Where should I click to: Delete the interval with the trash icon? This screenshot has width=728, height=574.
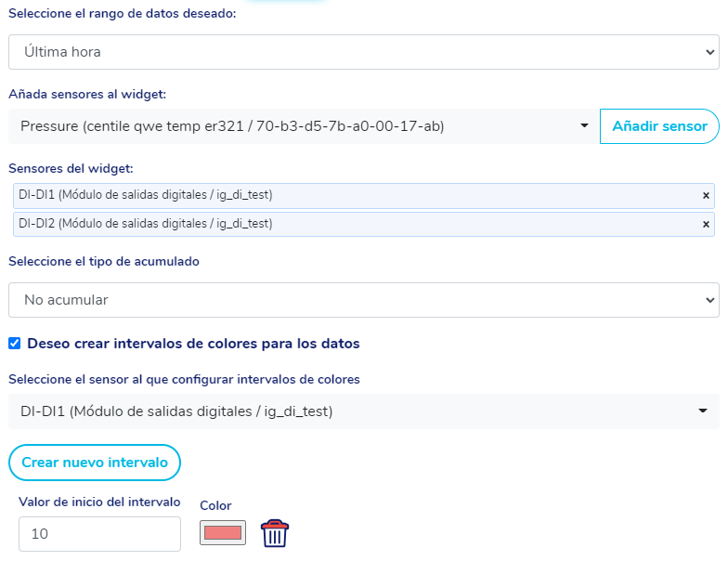[x=275, y=533]
